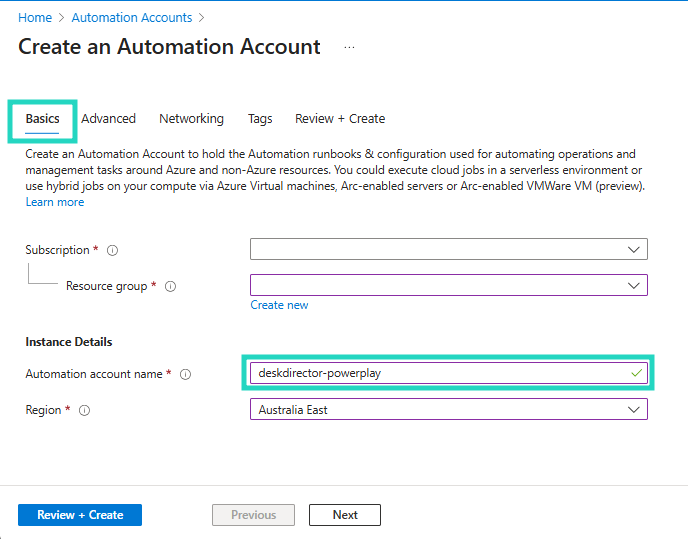The image size is (688, 539).
Task: Click the Home breadcrumb link
Action: click(35, 18)
